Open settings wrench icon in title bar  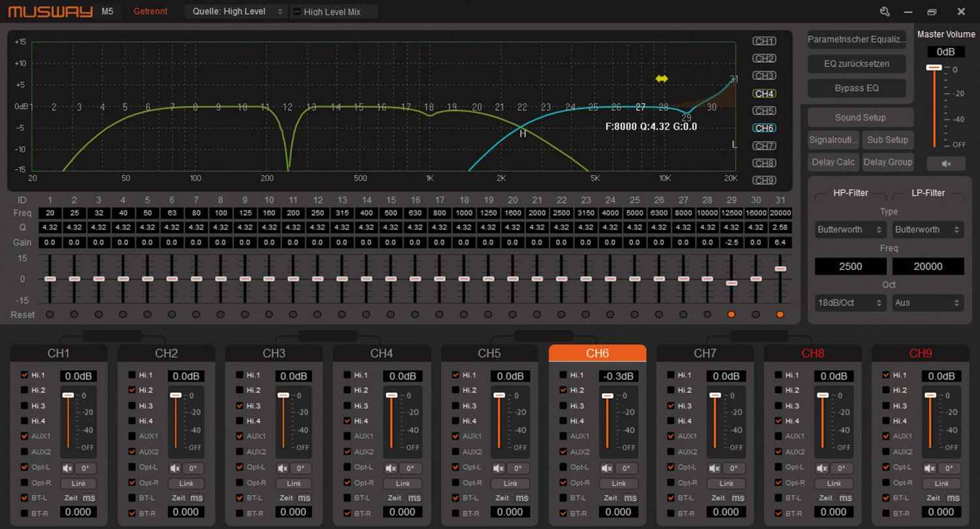click(885, 11)
